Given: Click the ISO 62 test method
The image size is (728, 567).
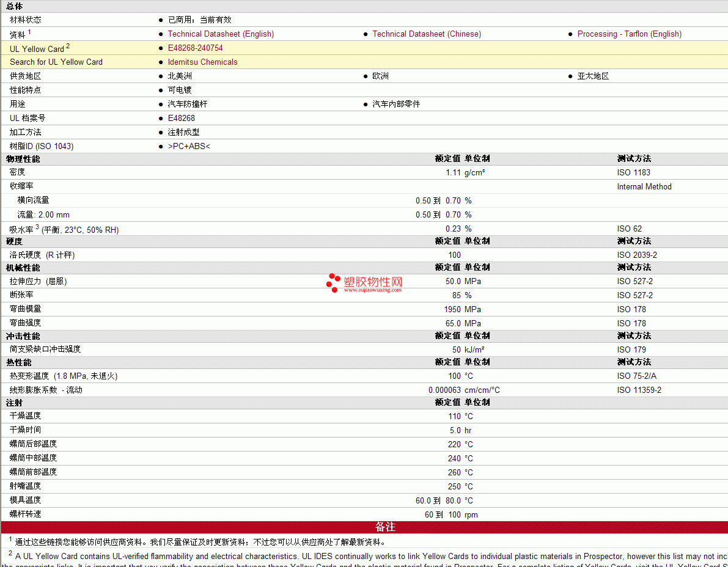Looking at the screenshot, I should [x=629, y=229].
